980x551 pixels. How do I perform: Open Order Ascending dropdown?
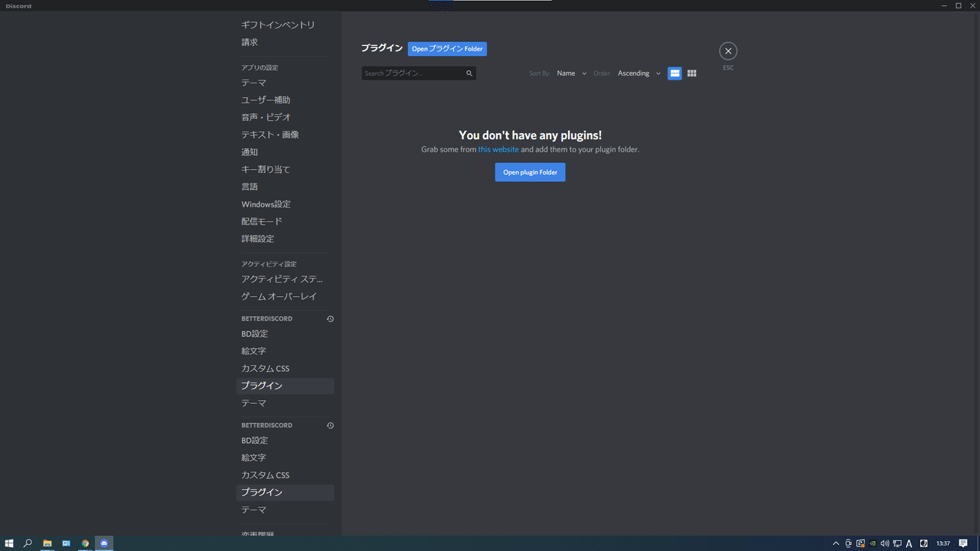pyautogui.click(x=639, y=73)
